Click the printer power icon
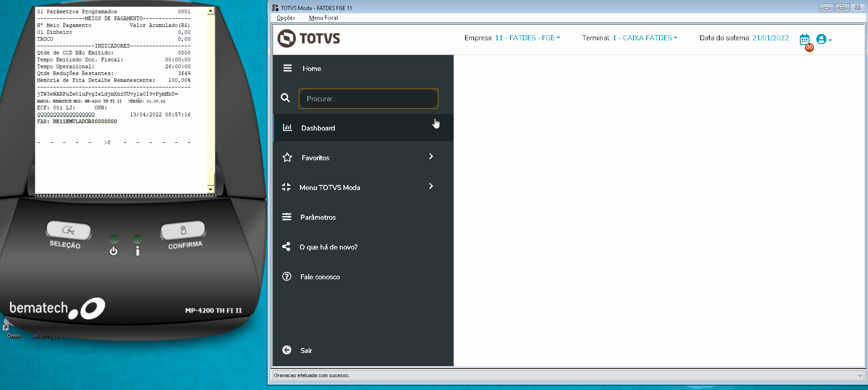 pyautogui.click(x=114, y=251)
